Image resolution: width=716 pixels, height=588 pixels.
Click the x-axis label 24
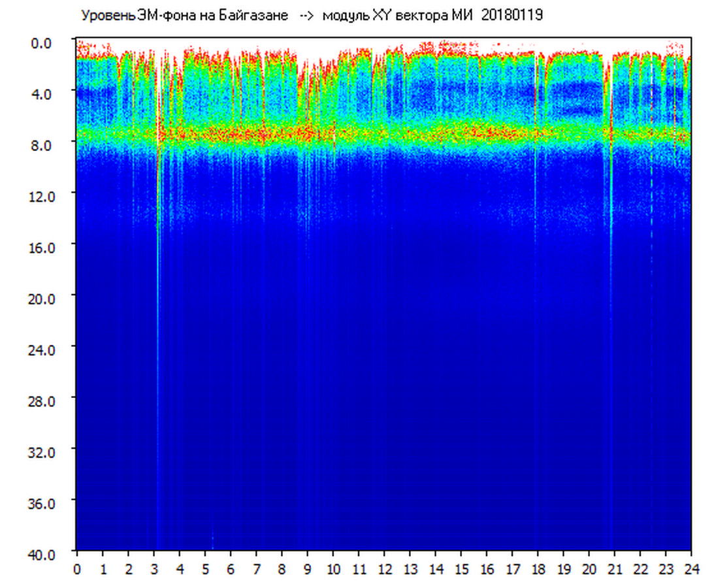click(691, 569)
